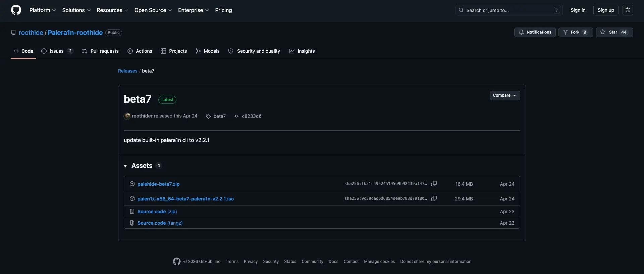Open the roothide owner link
The image size is (644, 274).
tap(31, 33)
